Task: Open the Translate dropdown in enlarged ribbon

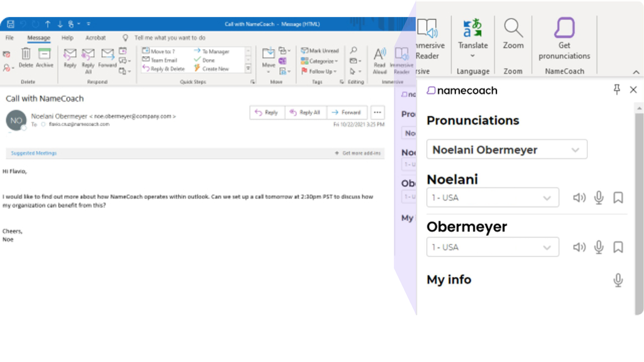Action: tap(473, 39)
